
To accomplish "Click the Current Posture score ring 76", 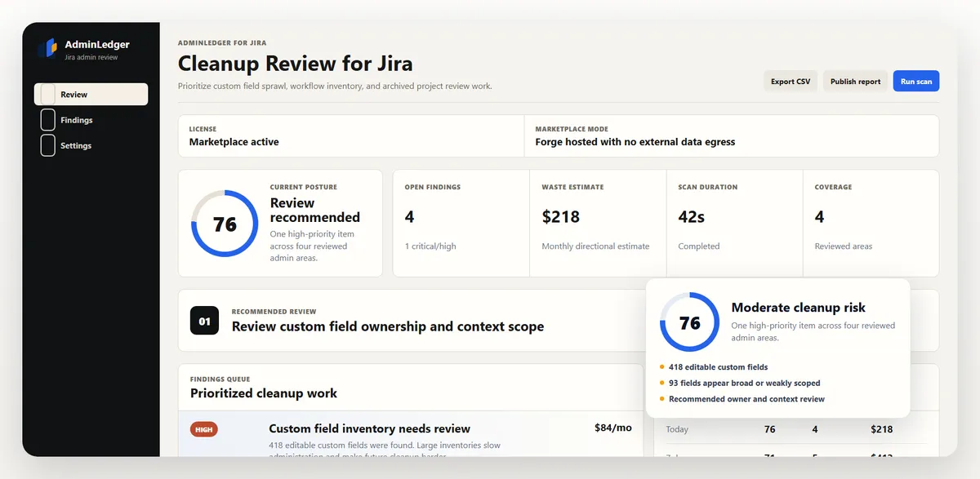I will point(225,224).
